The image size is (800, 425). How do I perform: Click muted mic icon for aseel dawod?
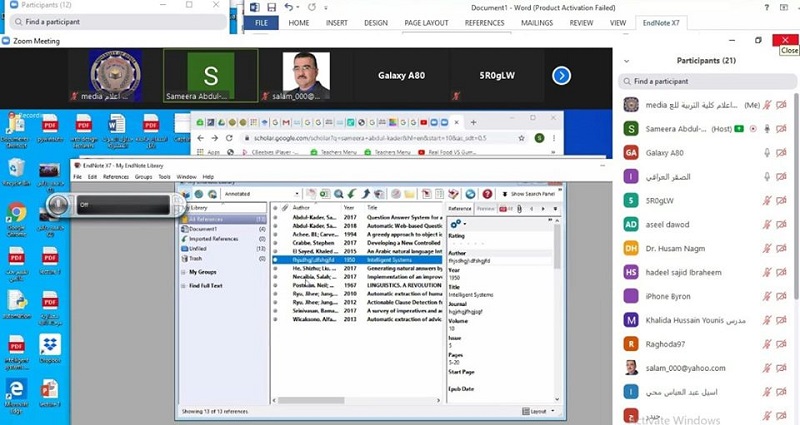[x=766, y=224]
